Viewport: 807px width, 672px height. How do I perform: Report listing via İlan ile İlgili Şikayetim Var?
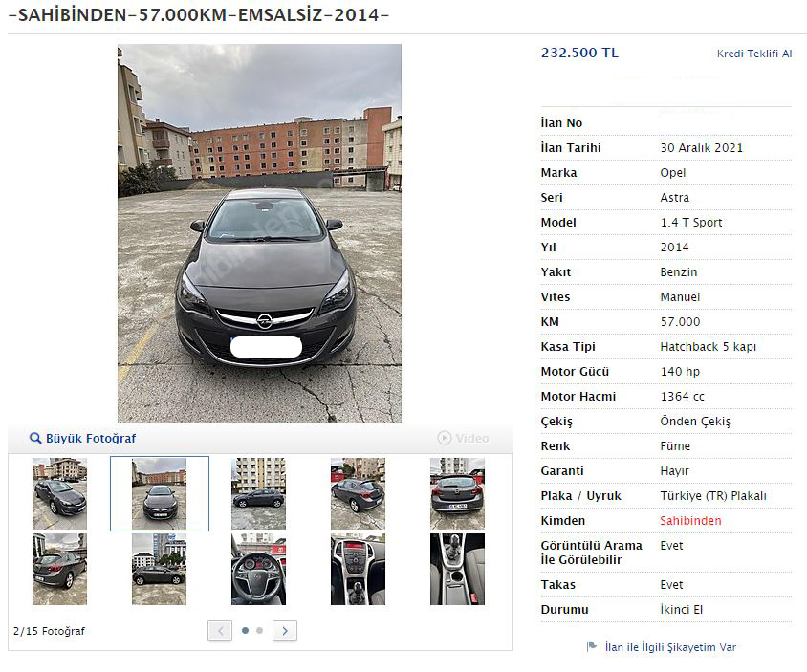(x=670, y=647)
